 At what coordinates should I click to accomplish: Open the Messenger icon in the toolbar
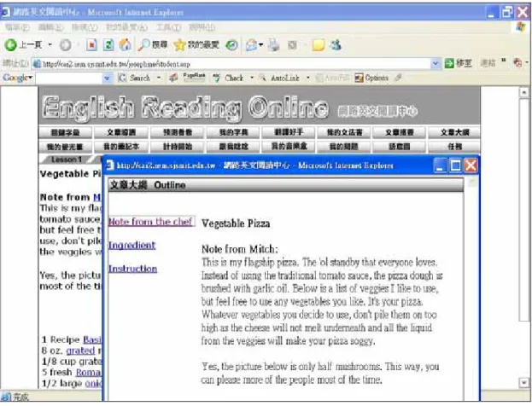[336, 44]
